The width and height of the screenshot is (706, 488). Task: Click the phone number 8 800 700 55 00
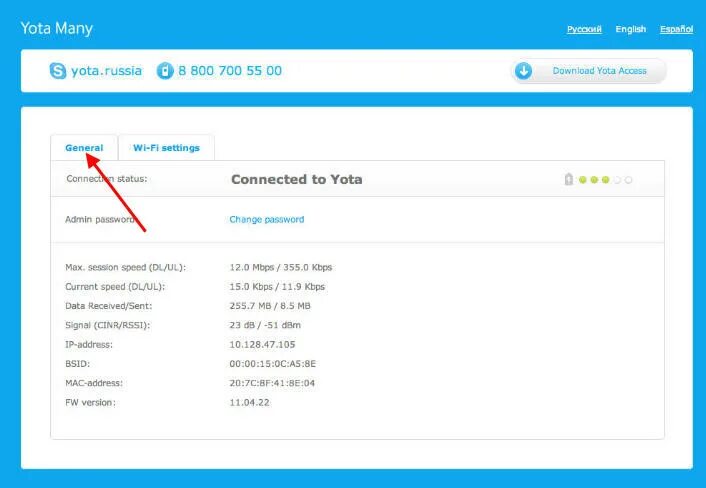230,71
